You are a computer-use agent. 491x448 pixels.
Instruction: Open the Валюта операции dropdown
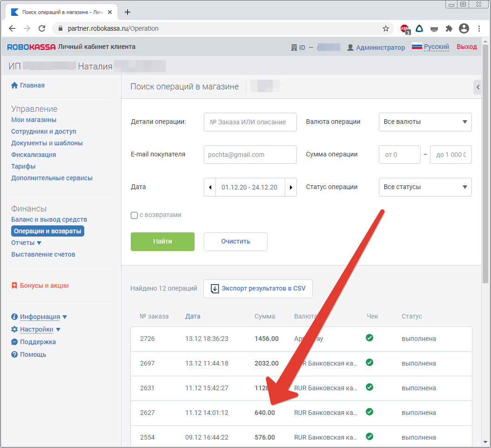tap(425, 122)
